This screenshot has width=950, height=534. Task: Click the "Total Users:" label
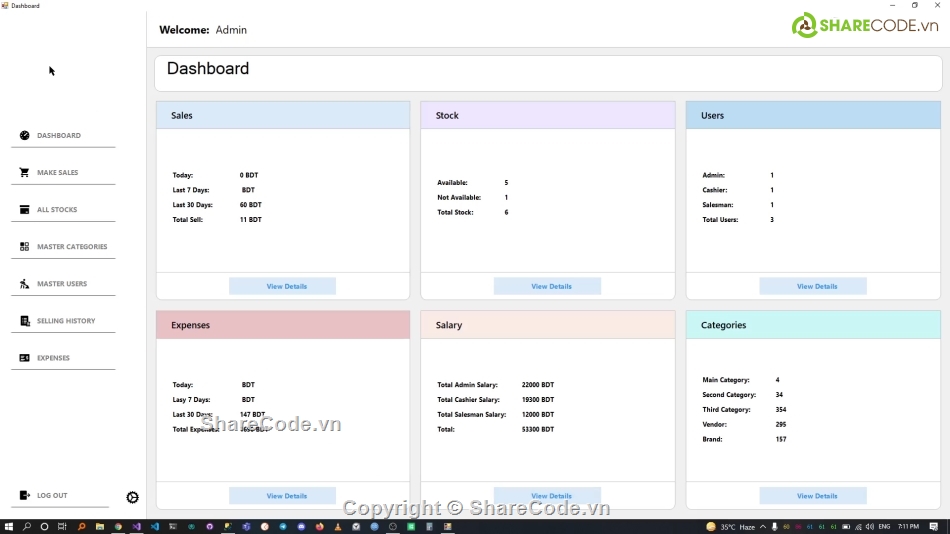tap(720, 219)
